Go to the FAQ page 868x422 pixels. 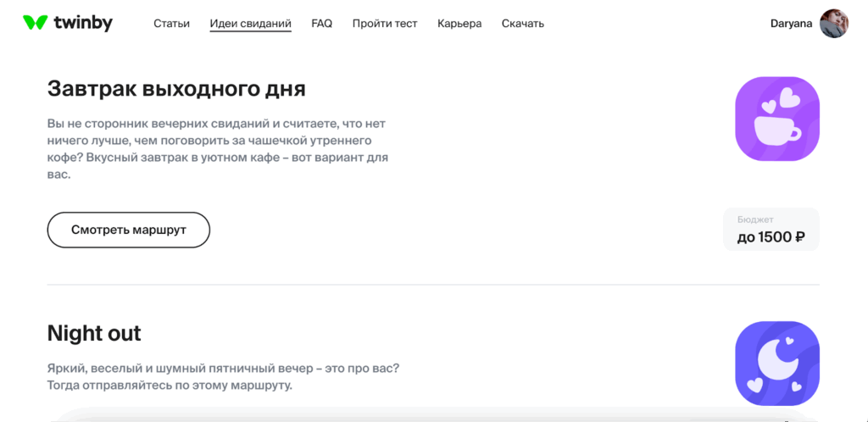tap(321, 24)
